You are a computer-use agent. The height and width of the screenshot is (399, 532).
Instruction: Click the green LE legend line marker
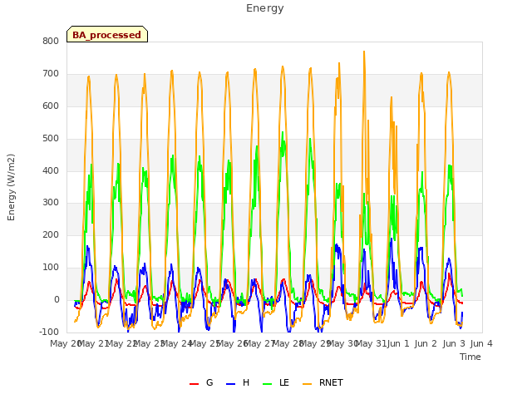pyautogui.click(x=268, y=384)
